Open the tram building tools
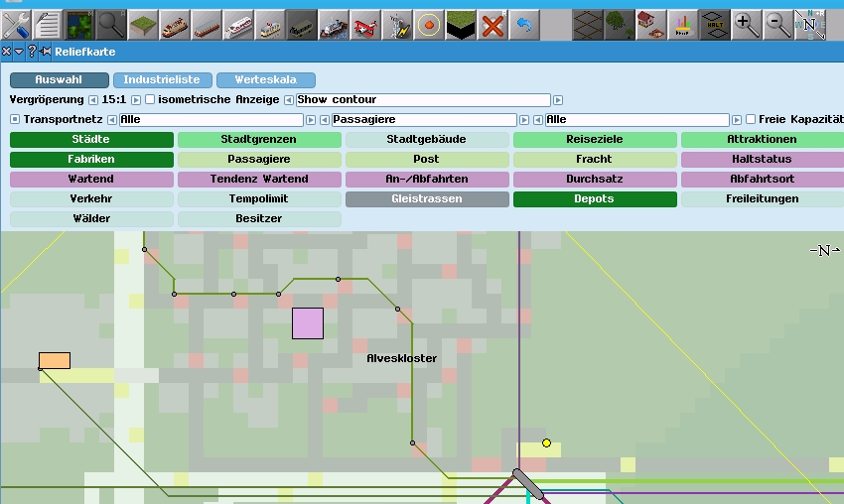 click(x=270, y=25)
